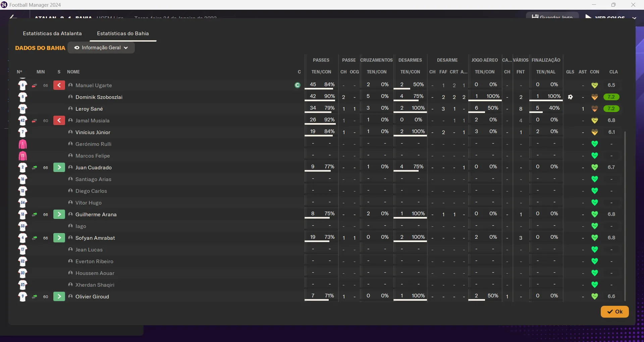The height and width of the screenshot is (342, 644).
Task: Open the Informação Geral view dropdown
Action: [101, 48]
